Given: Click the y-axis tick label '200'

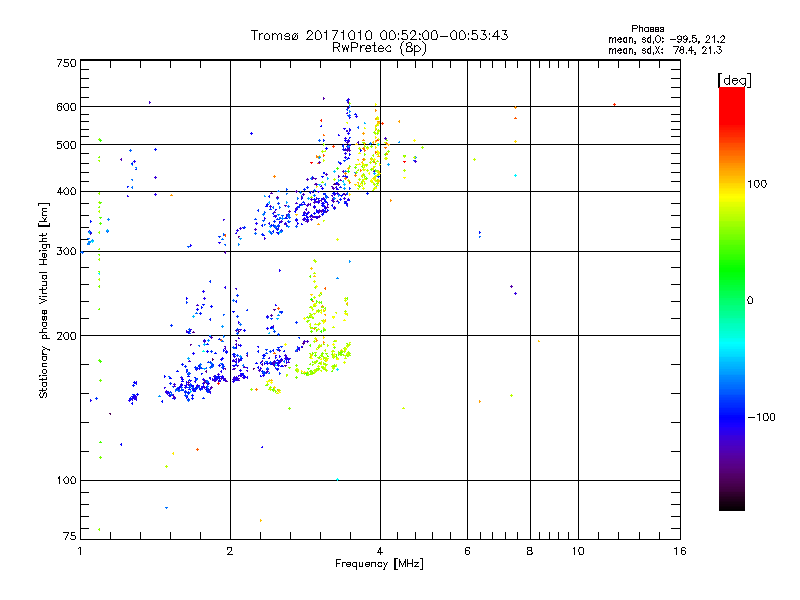Looking at the screenshot, I should pos(66,336).
